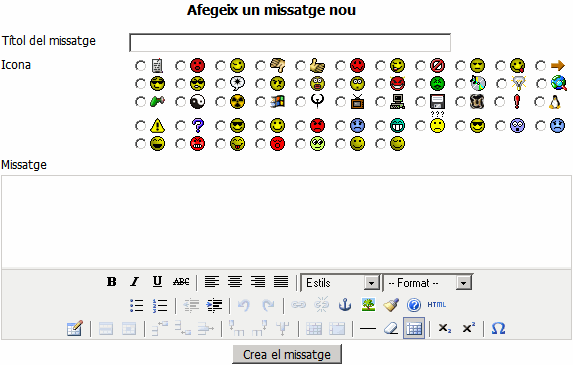The image size is (573, 365).
Task: Open the HTML source editor
Action: point(437,305)
